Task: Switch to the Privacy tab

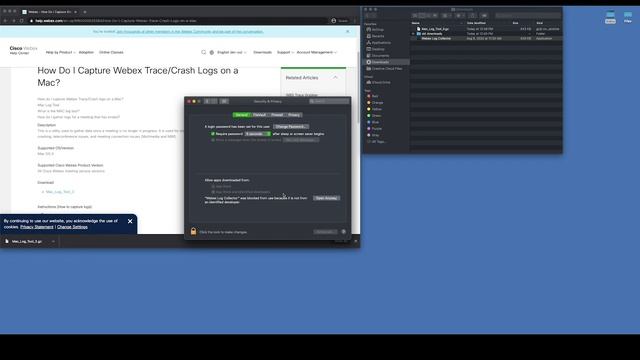Action: click(294, 115)
